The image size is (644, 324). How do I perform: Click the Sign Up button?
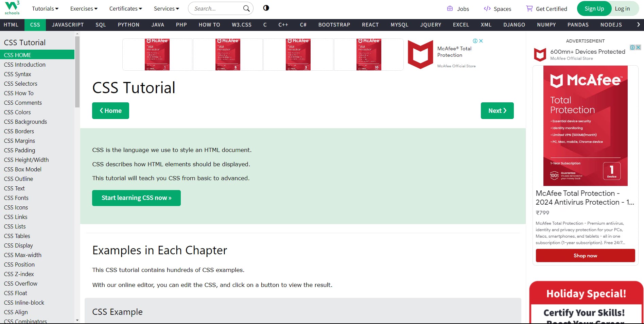(594, 8)
